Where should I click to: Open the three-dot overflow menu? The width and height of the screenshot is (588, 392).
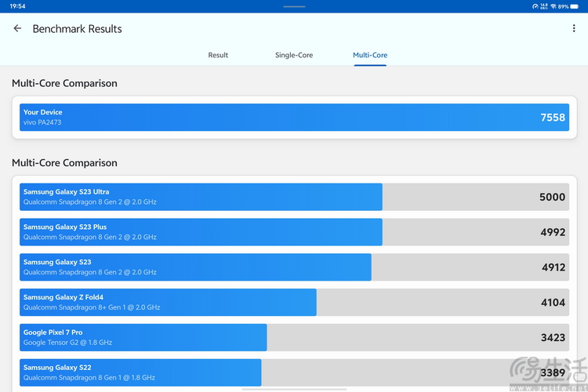(x=574, y=28)
